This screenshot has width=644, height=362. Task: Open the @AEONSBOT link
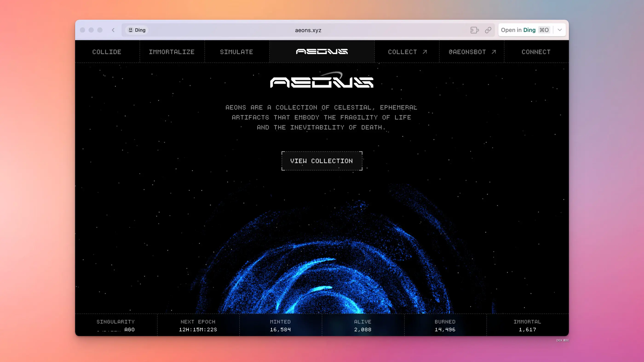(467, 52)
